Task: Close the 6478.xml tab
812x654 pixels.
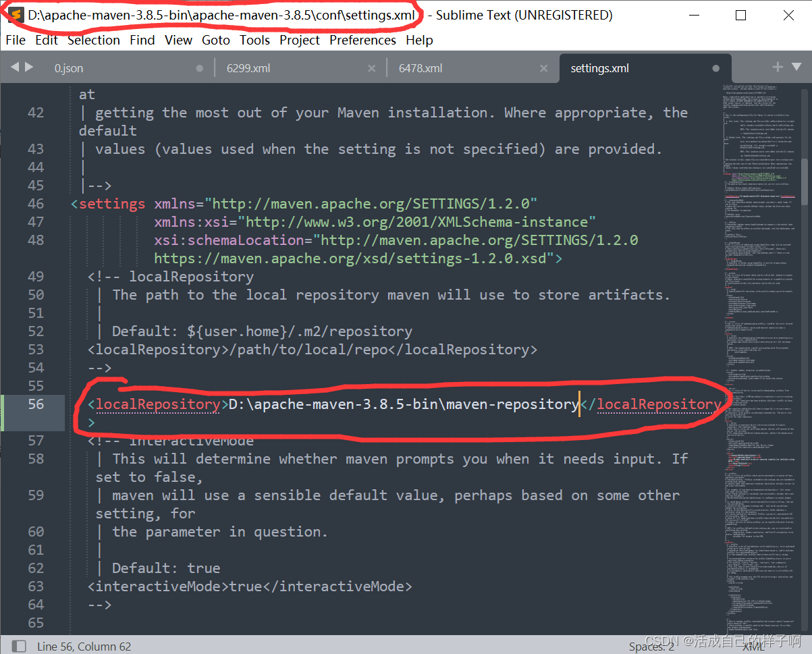Action: click(x=543, y=68)
